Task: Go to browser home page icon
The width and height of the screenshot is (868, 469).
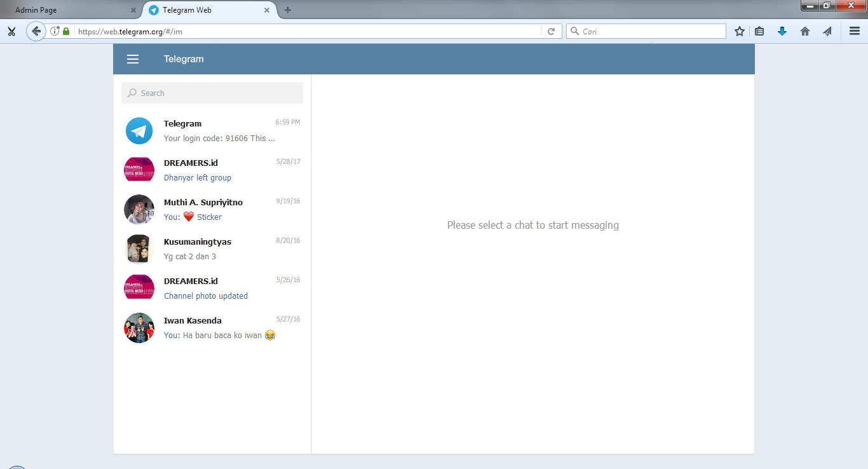Action: 804,31
